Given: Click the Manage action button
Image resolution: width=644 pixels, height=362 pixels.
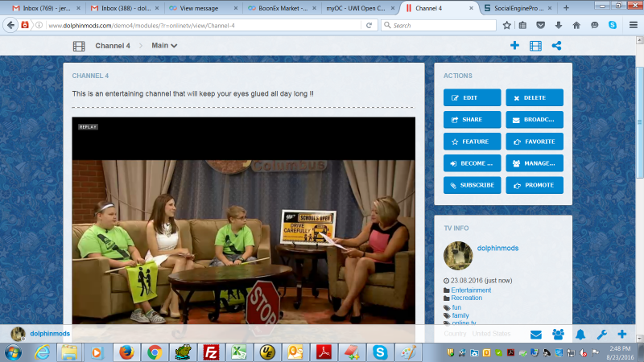Looking at the screenshot, I should pyautogui.click(x=535, y=163).
